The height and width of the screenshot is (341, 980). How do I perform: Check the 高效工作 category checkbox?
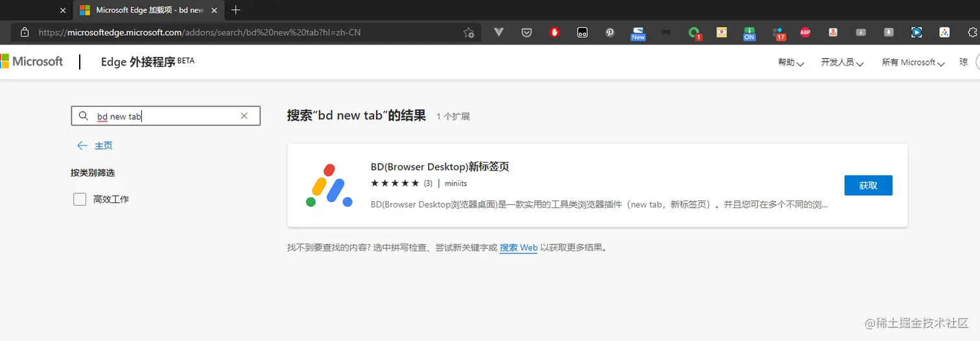(80, 199)
